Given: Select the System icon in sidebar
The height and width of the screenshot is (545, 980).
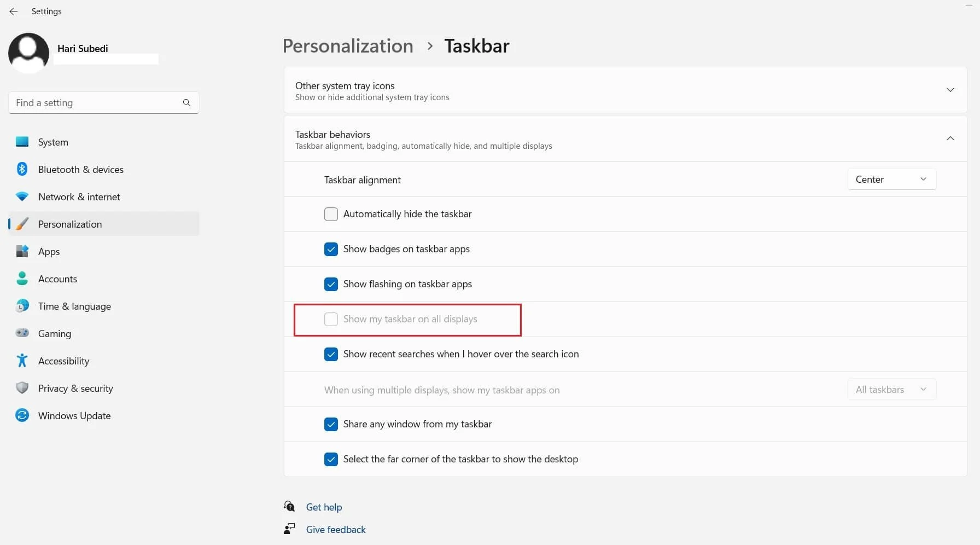Looking at the screenshot, I should click(x=22, y=142).
